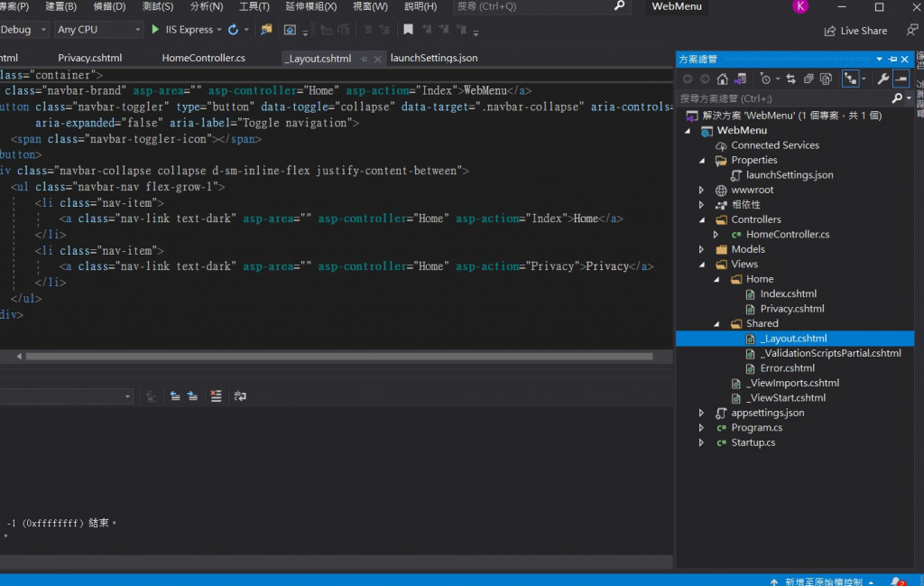The height and width of the screenshot is (586, 924).
Task: Clear all output with the red-X list icon
Action: pyautogui.click(x=216, y=396)
